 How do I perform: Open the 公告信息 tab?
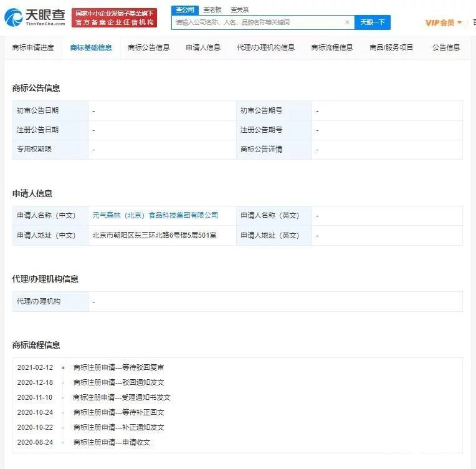click(446, 47)
